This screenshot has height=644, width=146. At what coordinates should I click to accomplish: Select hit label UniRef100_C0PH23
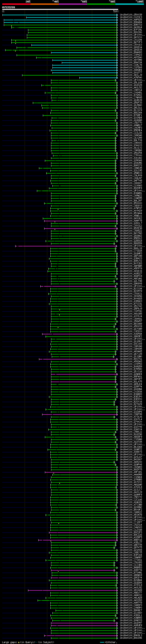[131, 55]
